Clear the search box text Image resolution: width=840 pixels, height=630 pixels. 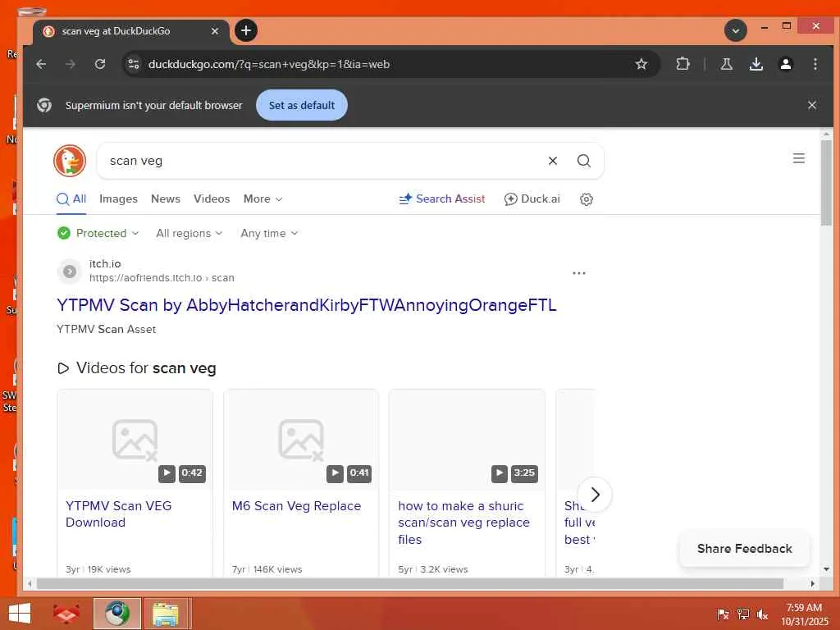(x=553, y=161)
